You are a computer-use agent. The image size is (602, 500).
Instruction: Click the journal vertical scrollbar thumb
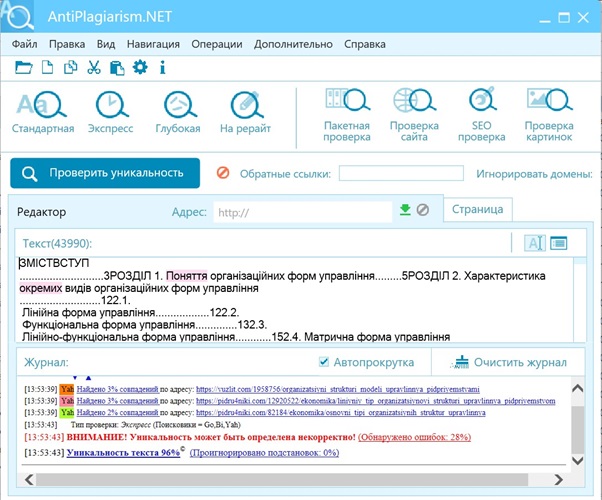coord(577,430)
